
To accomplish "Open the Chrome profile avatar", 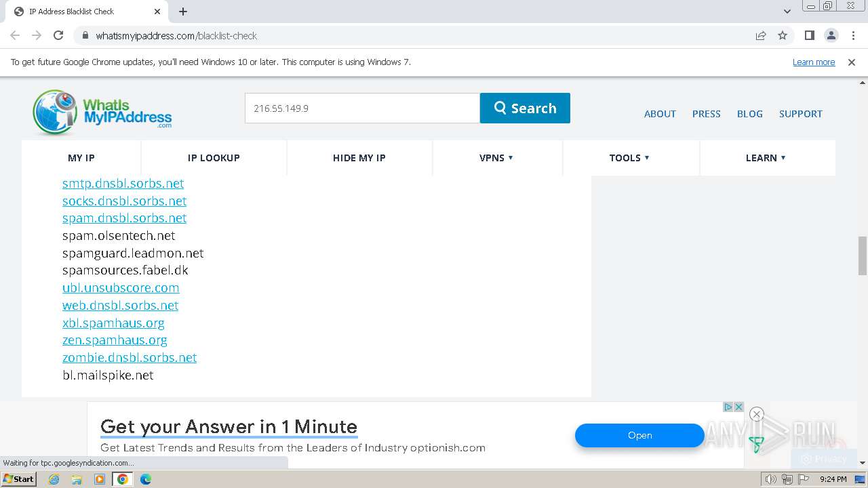I will 831,35.
